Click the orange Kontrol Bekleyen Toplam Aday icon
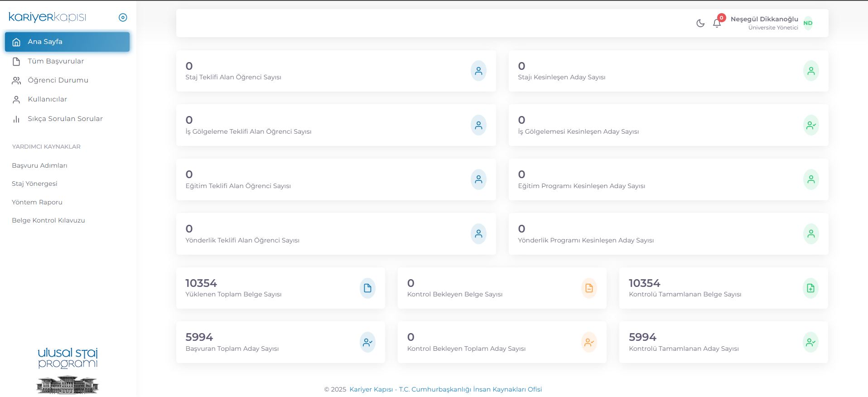The height and width of the screenshot is (397, 868). (x=589, y=342)
